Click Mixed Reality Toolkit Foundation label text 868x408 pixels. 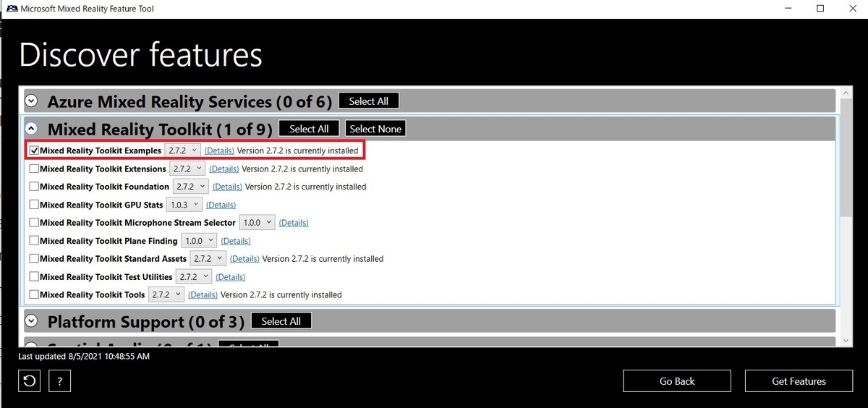pos(105,187)
